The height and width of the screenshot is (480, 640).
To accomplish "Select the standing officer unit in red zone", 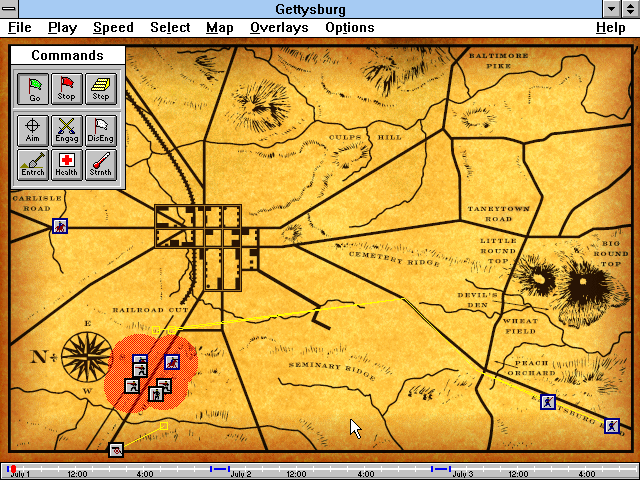I will 156,394.
